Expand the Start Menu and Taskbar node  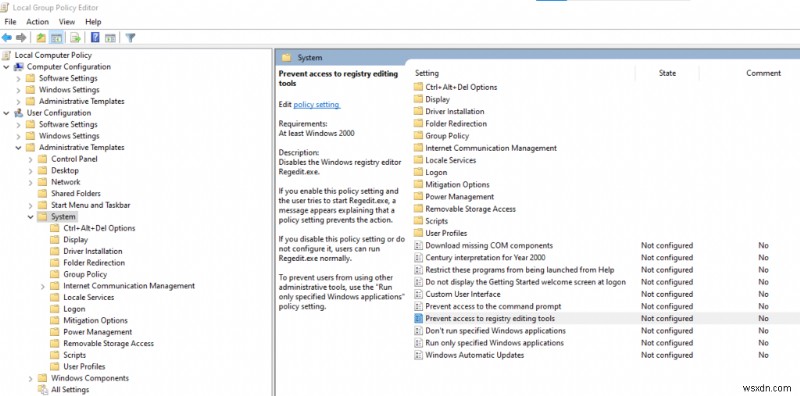tap(31, 205)
